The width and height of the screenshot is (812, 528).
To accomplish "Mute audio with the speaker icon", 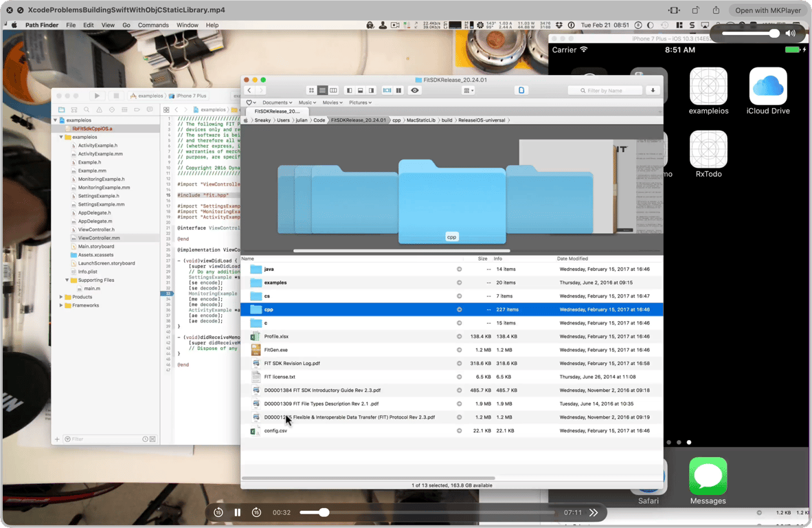I will coord(791,33).
